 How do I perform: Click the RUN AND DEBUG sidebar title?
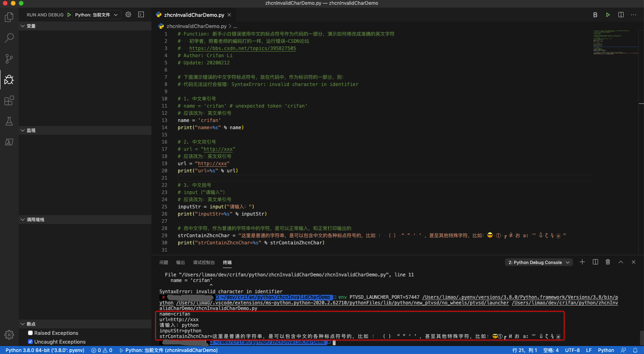point(45,15)
